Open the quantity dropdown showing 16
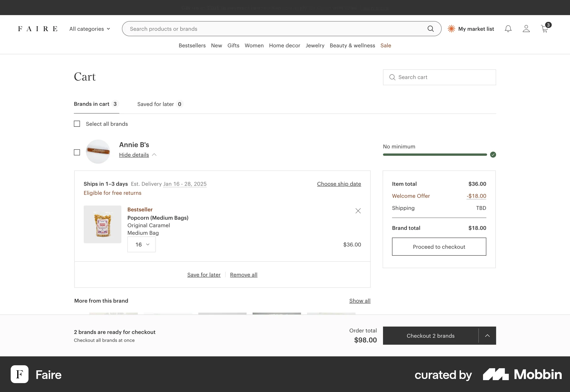The width and height of the screenshot is (570, 392). click(141, 244)
